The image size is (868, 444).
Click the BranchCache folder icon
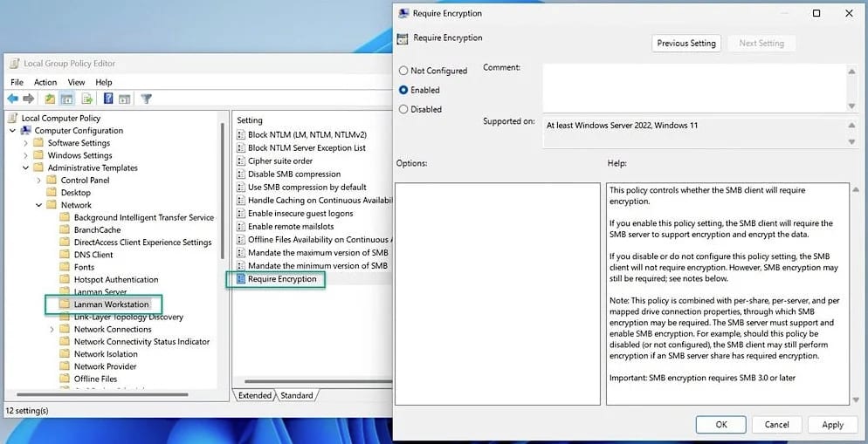pyautogui.click(x=65, y=230)
